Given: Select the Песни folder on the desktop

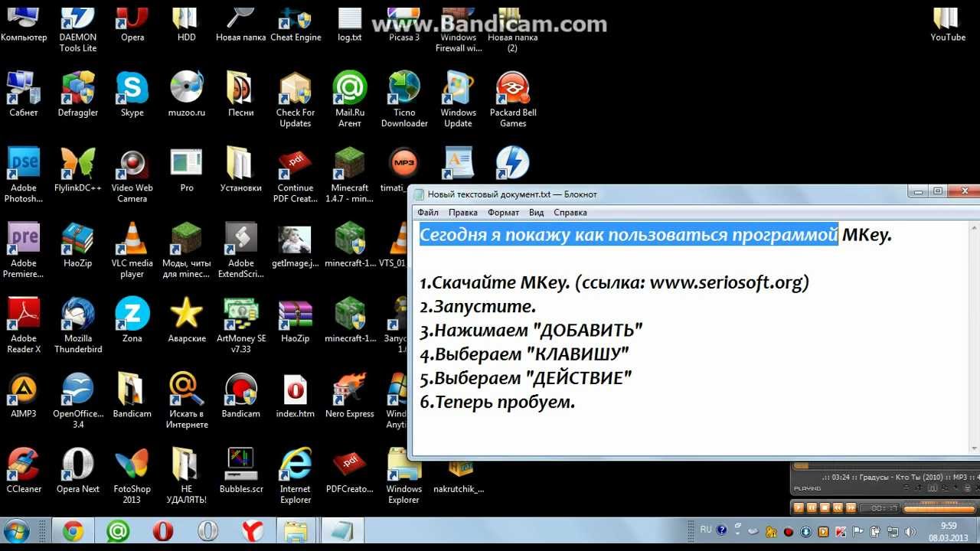Looking at the screenshot, I should pyautogui.click(x=240, y=93).
